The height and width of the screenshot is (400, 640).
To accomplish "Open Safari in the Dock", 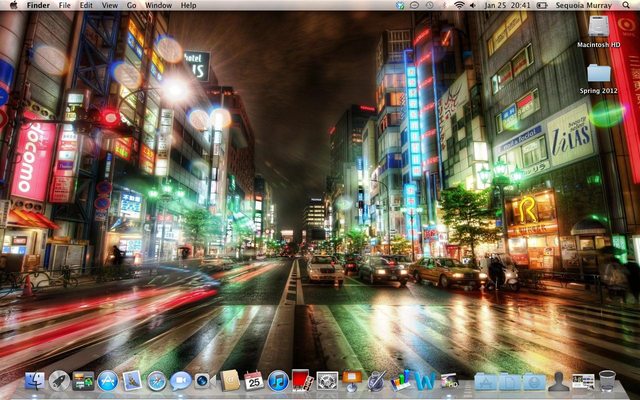I will point(157,381).
